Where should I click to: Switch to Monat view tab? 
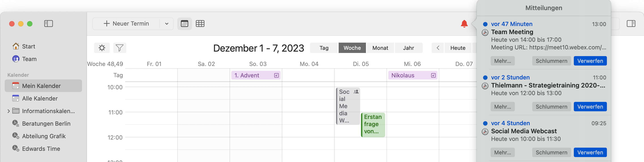point(380,48)
